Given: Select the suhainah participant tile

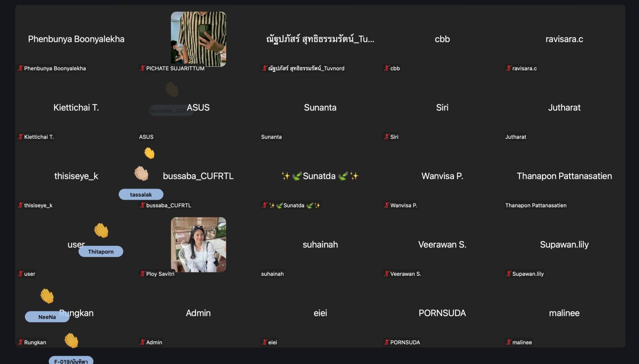Looking at the screenshot, I should (320, 245).
